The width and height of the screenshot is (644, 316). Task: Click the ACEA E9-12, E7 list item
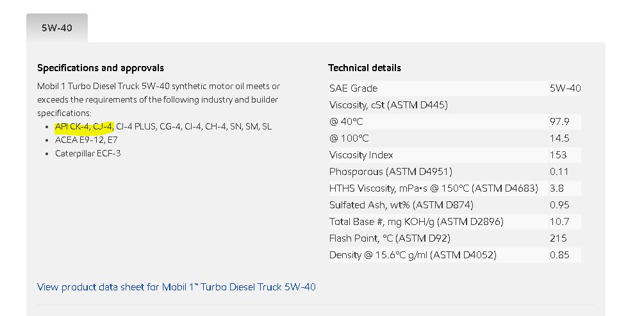tap(87, 140)
